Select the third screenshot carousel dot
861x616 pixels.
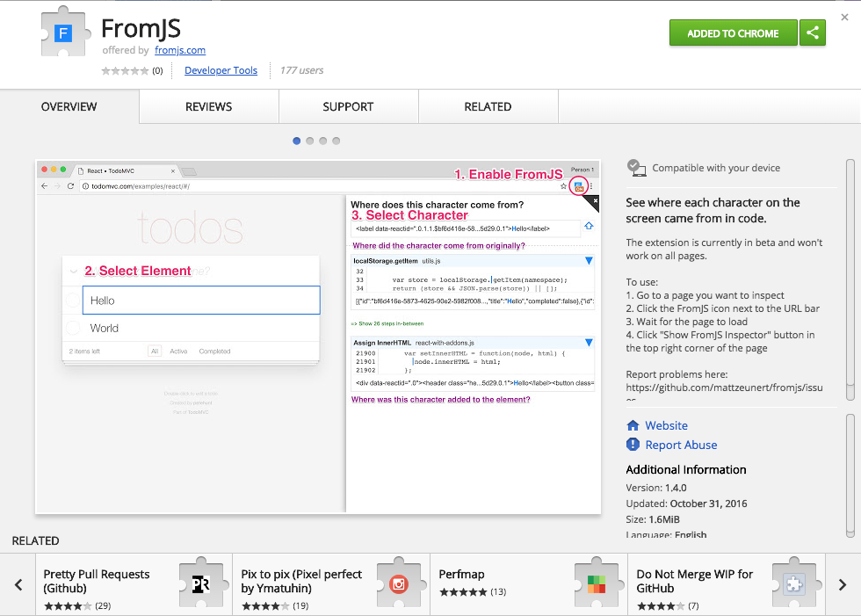[323, 141]
